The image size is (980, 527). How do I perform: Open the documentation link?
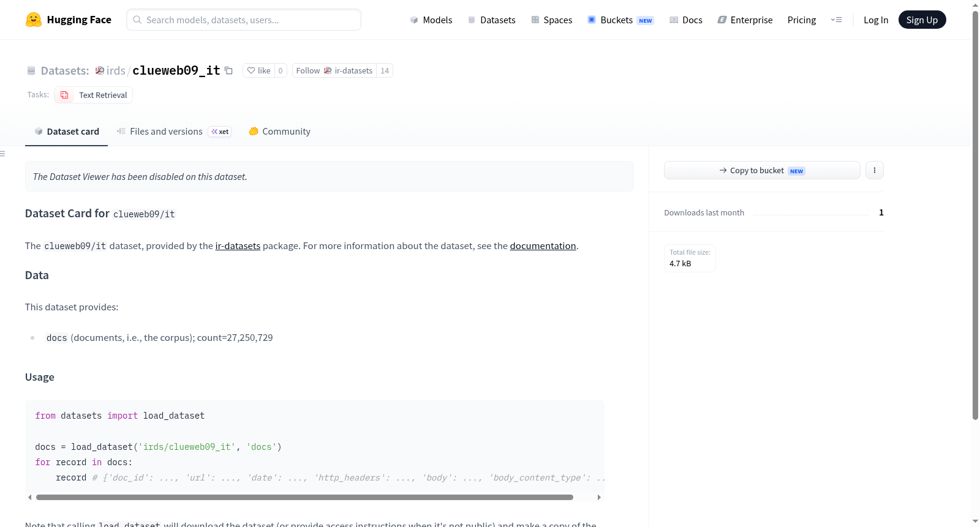tap(543, 246)
